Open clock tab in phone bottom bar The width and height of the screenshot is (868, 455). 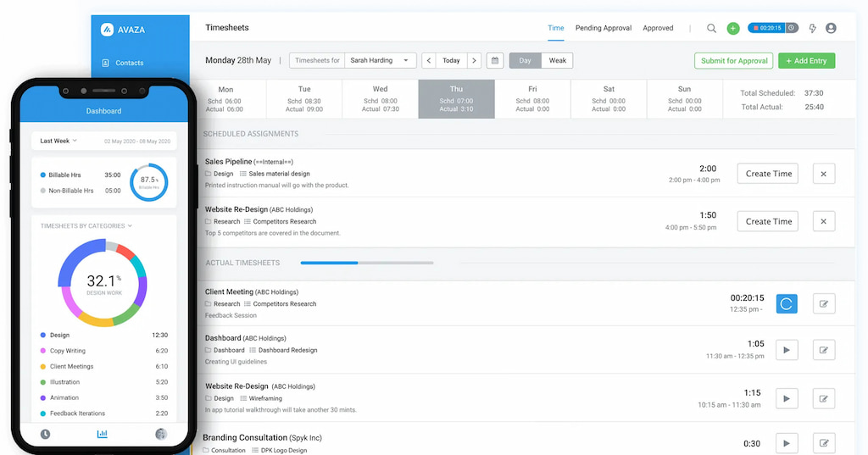[x=46, y=435]
